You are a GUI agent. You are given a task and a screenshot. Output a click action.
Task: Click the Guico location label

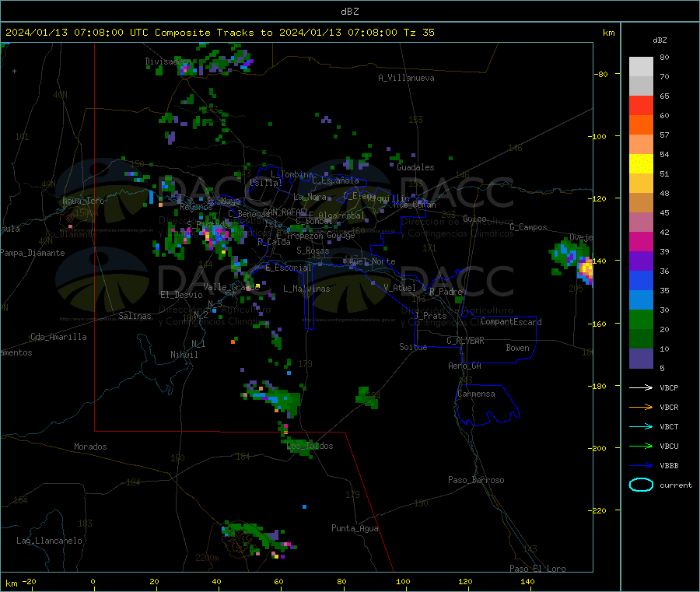point(474,219)
